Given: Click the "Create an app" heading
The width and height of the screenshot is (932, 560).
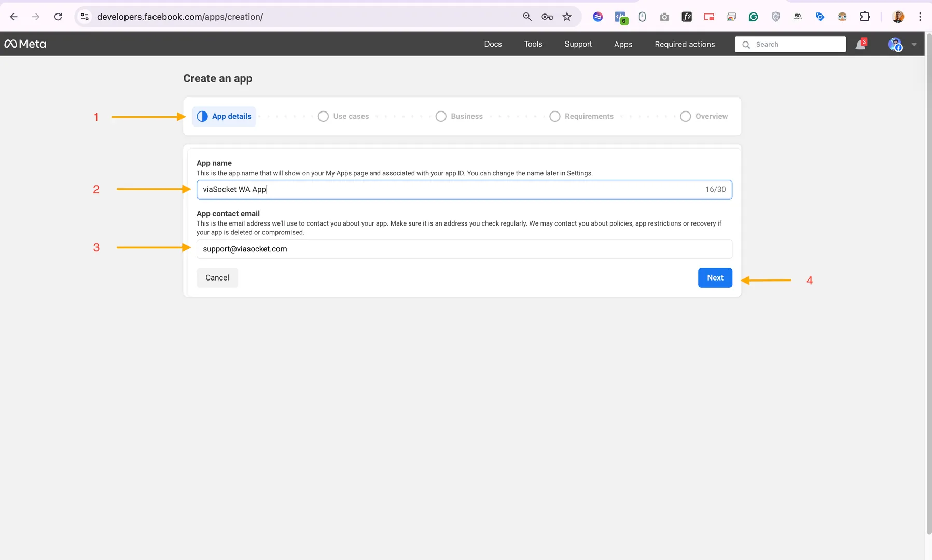Looking at the screenshot, I should (218, 78).
